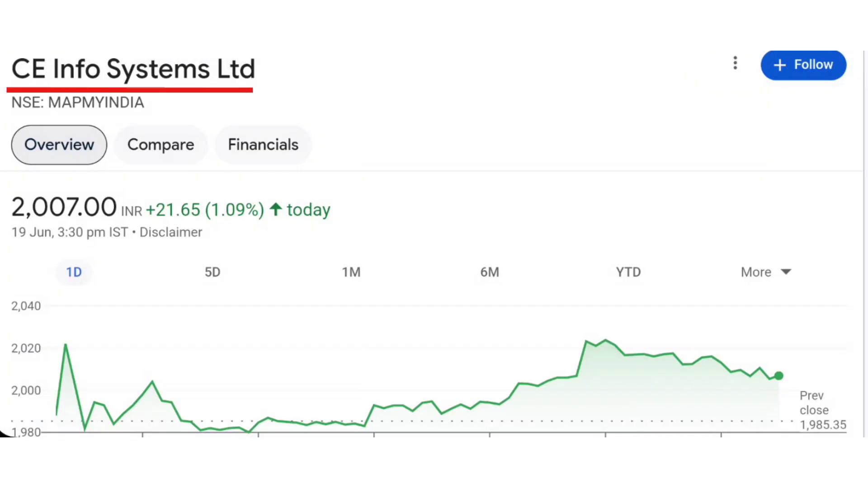The height and width of the screenshot is (488, 868).
Task: Click the green end-of-line price marker
Action: coord(778,375)
